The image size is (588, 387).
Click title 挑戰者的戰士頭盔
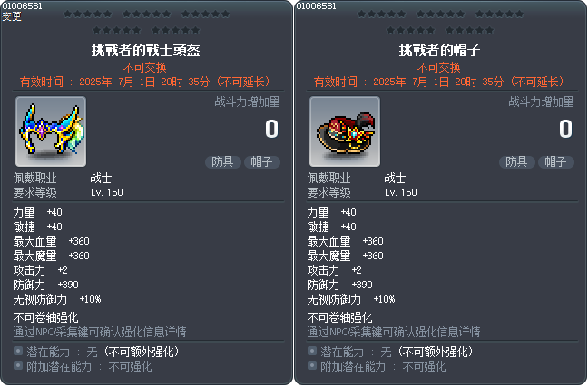click(146, 50)
